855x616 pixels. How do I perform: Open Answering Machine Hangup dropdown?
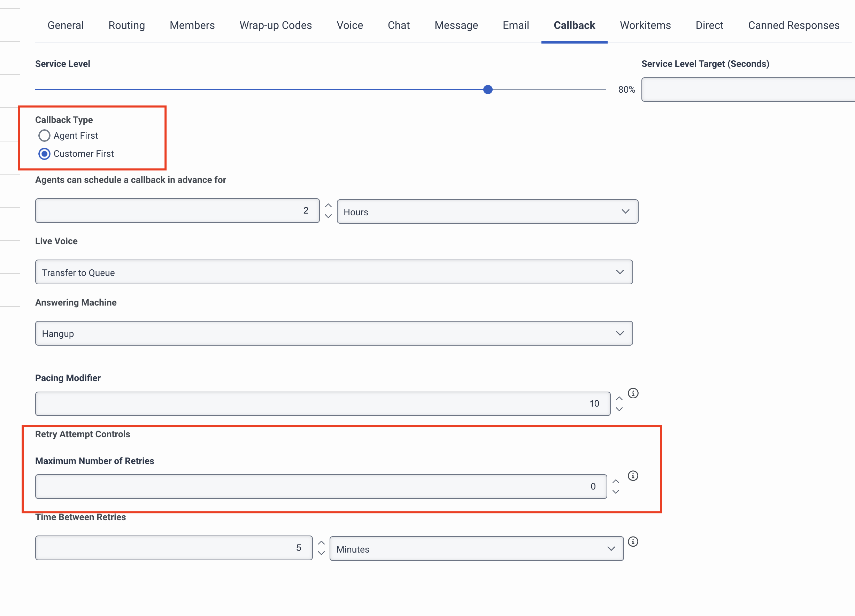(x=334, y=333)
